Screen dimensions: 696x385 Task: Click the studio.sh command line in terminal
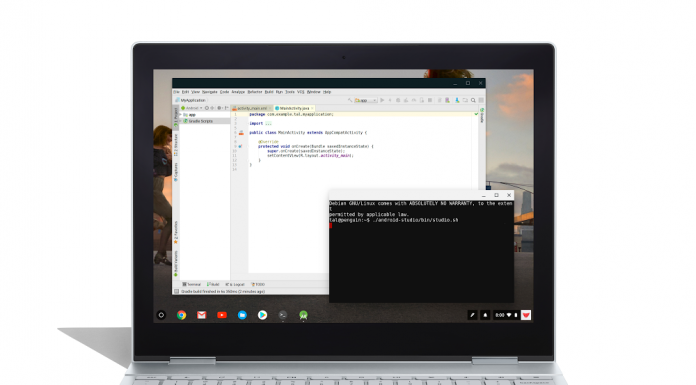point(394,220)
